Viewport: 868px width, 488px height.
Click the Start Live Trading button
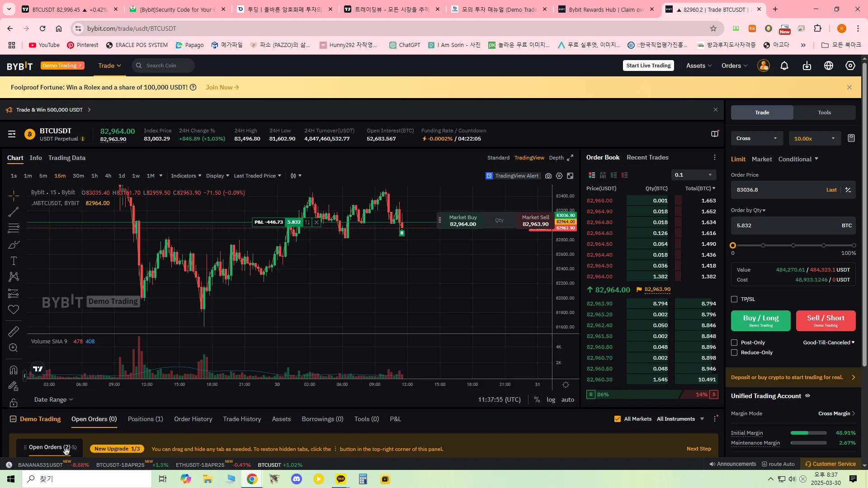tap(648, 66)
